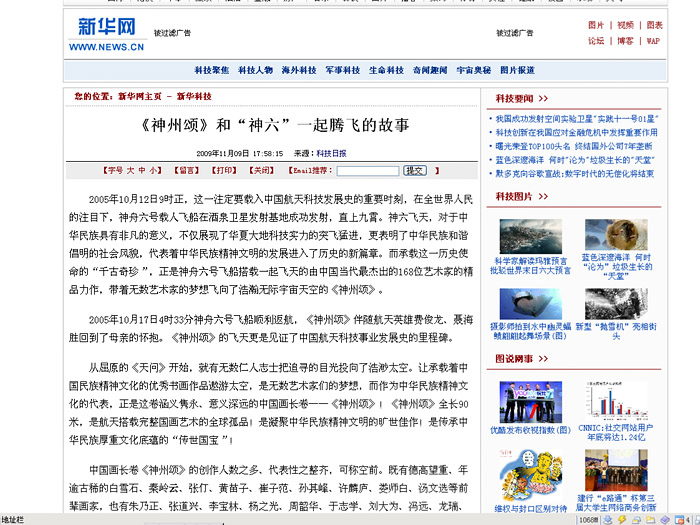This screenshot has width=700, height=525.
Task: Open 蓝色深邃海洋 news list link
Action: click(575, 160)
